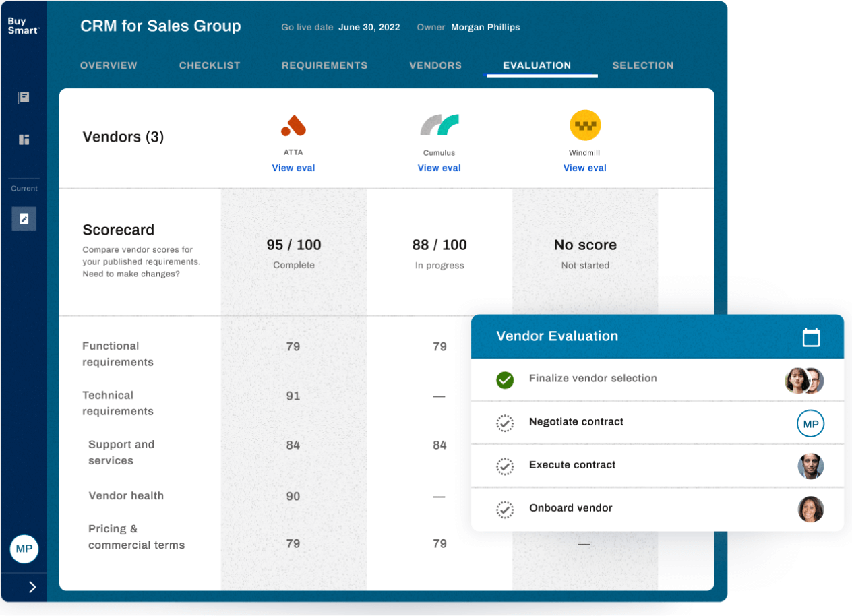Uncheck the Finalize vendor selection task
The width and height of the screenshot is (852, 616).
(x=505, y=380)
